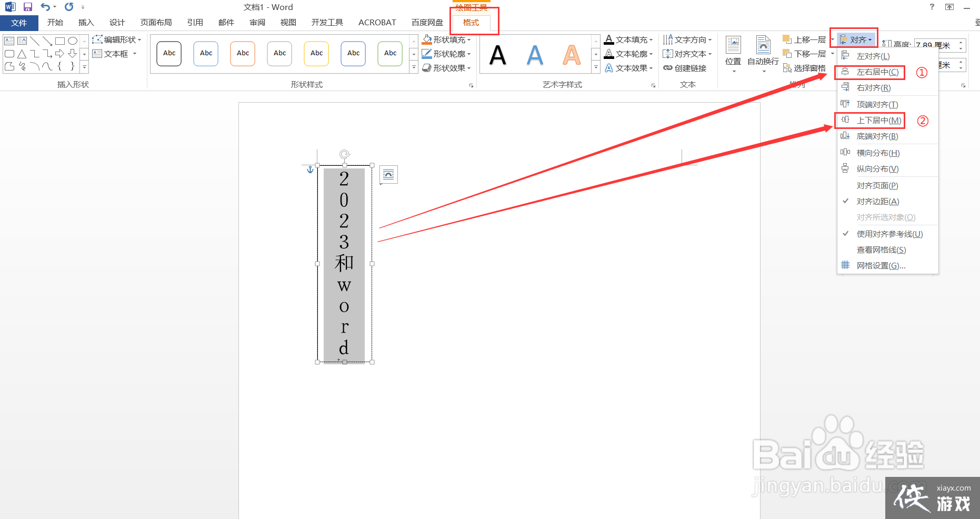Click Create Link (创建链接)

[x=685, y=68]
